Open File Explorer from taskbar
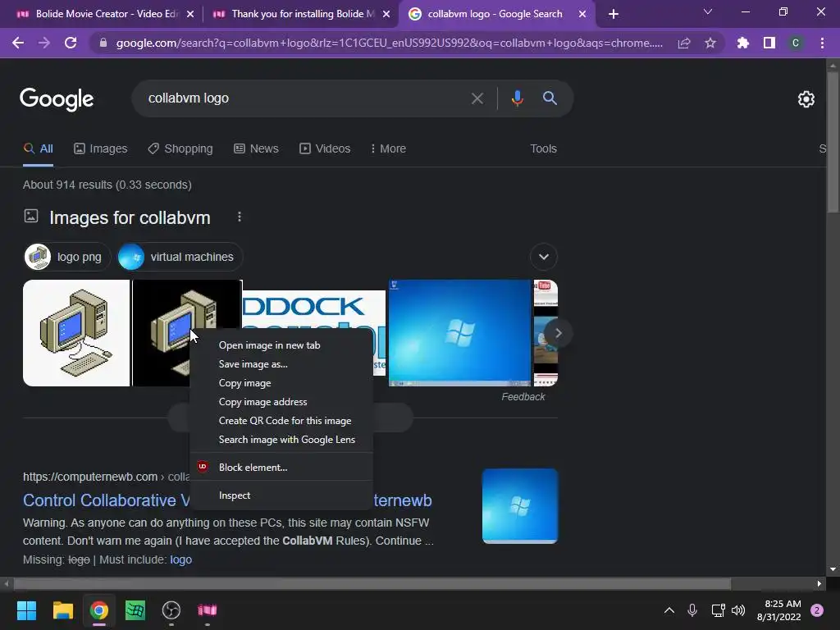The width and height of the screenshot is (840, 630). [62, 610]
